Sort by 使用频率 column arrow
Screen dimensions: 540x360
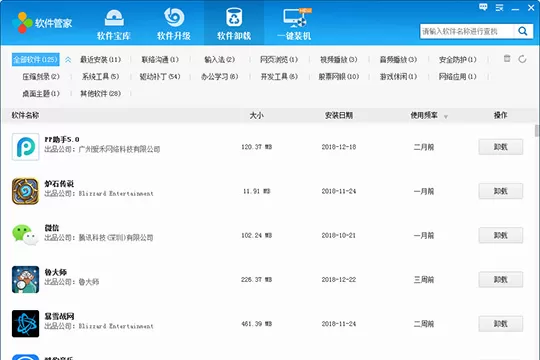tap(446, 117)
